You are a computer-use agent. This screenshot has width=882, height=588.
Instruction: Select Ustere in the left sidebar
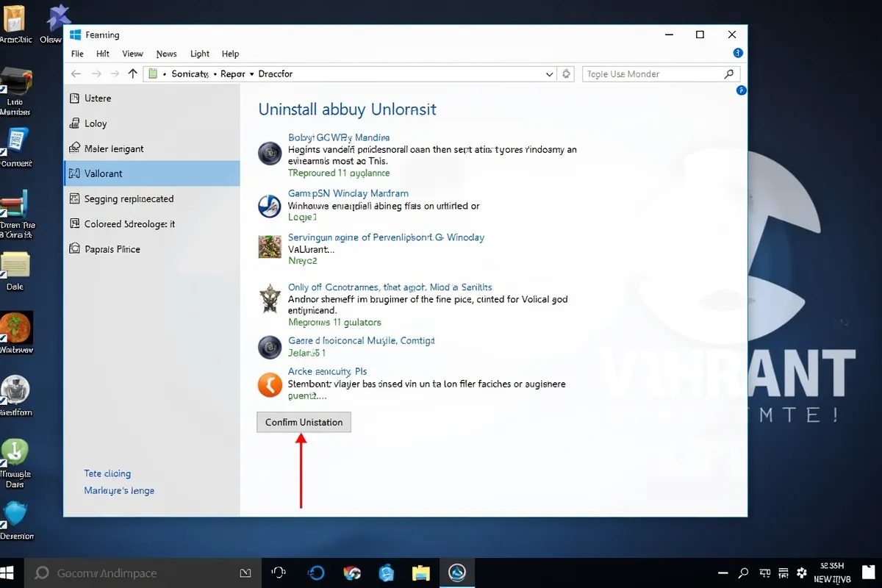click(x=98, y=98)
